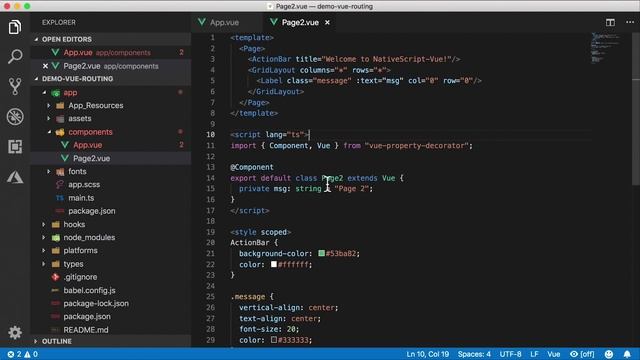Expand the platforms folder
Screen dimensions: 640x360
coord(44,250)
